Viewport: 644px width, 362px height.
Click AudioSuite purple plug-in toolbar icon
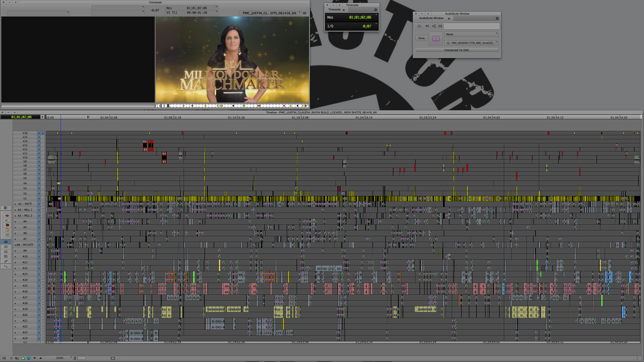(419, 26)
